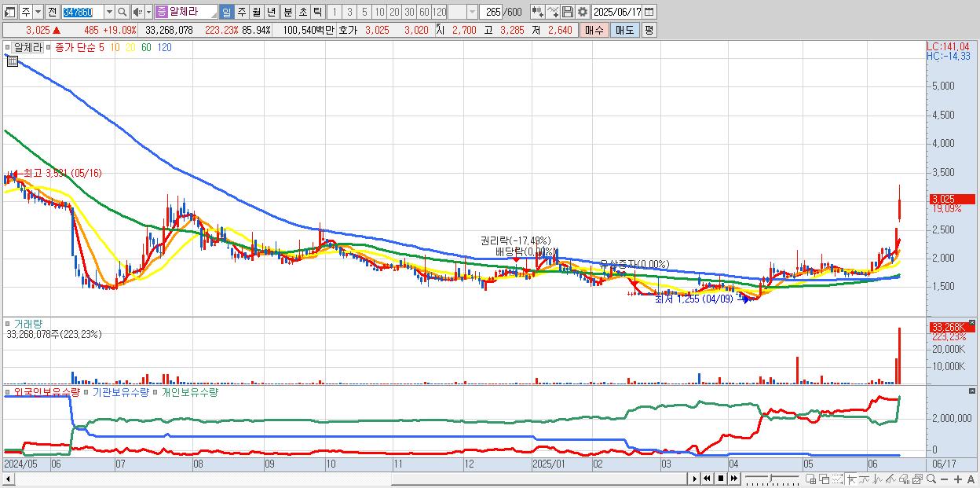Click the fast-forward playback button

(x=733, y=479)
